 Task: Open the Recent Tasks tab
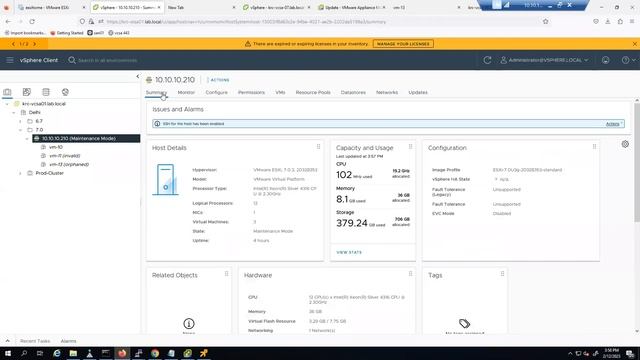(x=35, y=341)
